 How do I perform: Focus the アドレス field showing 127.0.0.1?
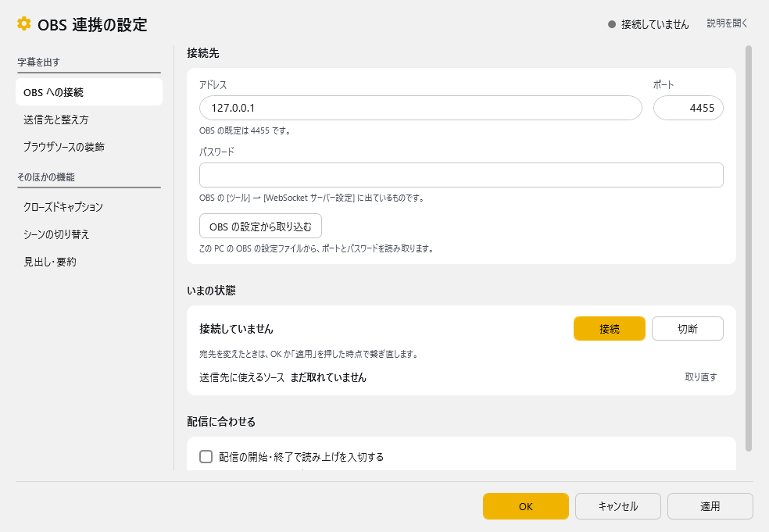420,108
